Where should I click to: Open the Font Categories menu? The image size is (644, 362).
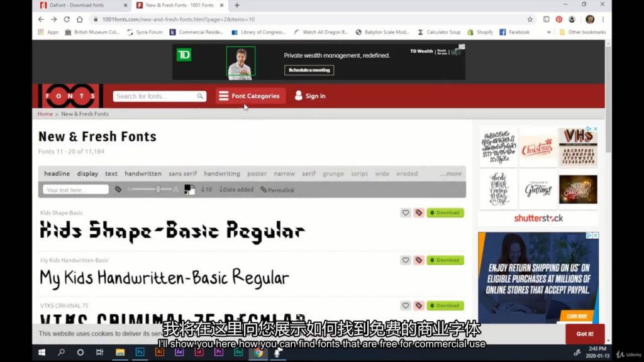pyautogui.click(x=250, y=96)
